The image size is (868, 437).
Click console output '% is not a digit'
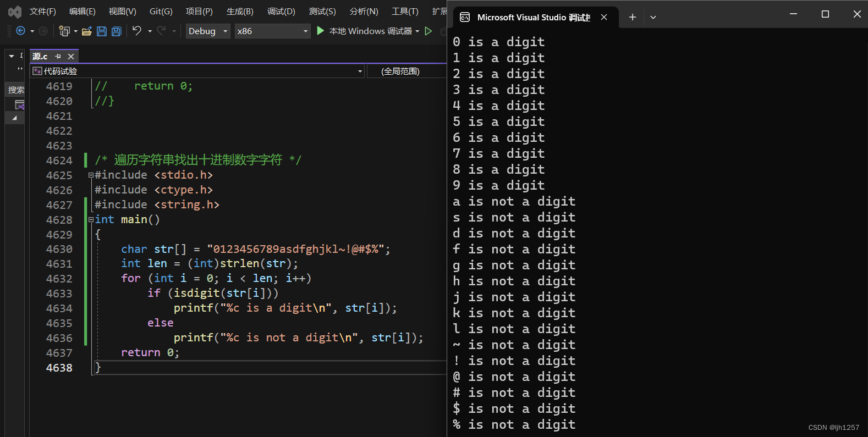click(x=514, y=425)
